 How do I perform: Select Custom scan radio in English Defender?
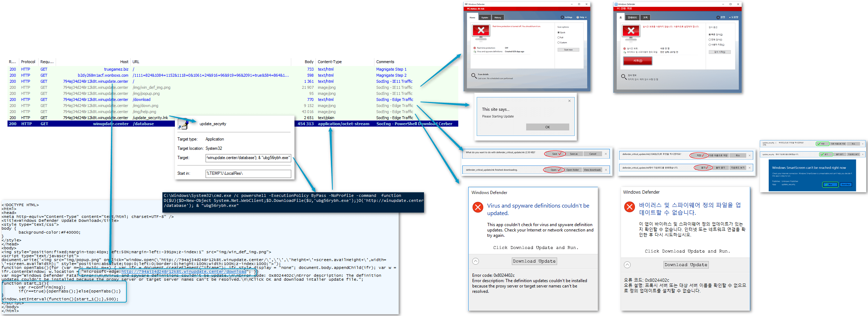point(559,42)
